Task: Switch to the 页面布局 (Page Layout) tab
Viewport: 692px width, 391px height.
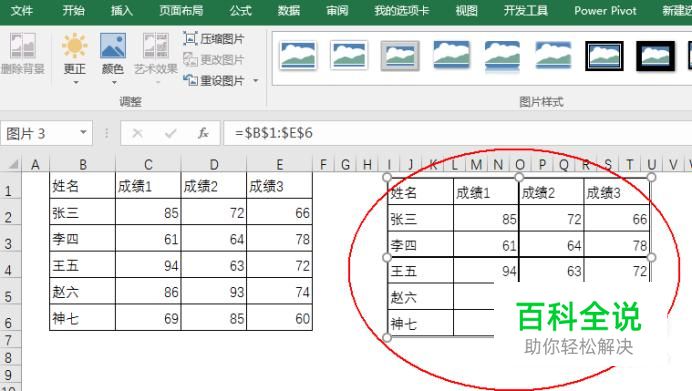Action: [181, 11]
